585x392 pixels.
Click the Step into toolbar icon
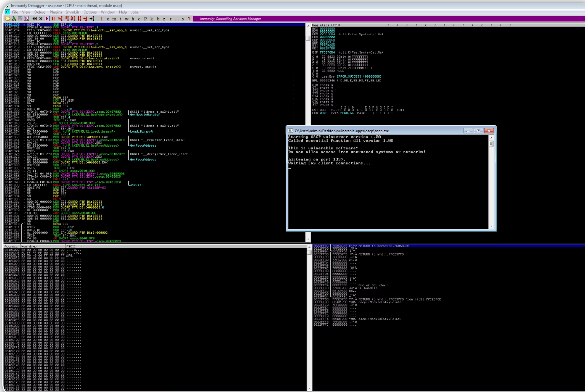pos(60,19)
